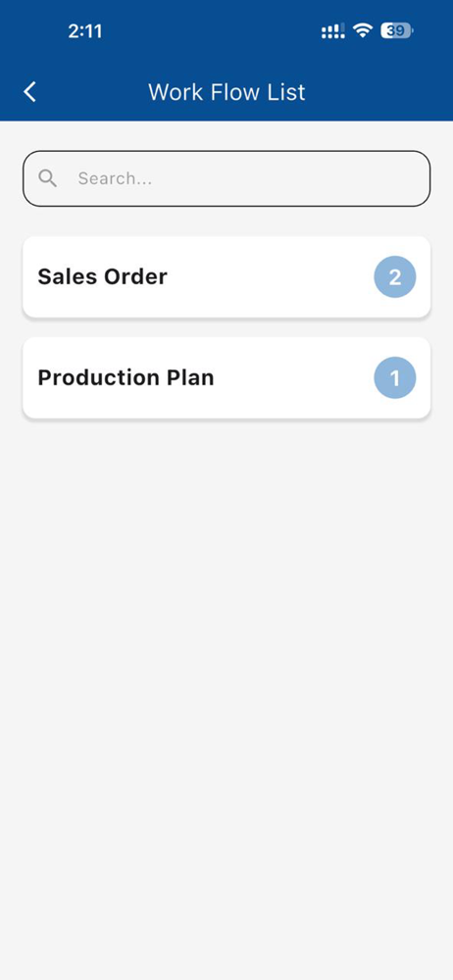Viewport: 453px width, 980px height.
Task: Focus the Search... input field
Action: (226, 178)
